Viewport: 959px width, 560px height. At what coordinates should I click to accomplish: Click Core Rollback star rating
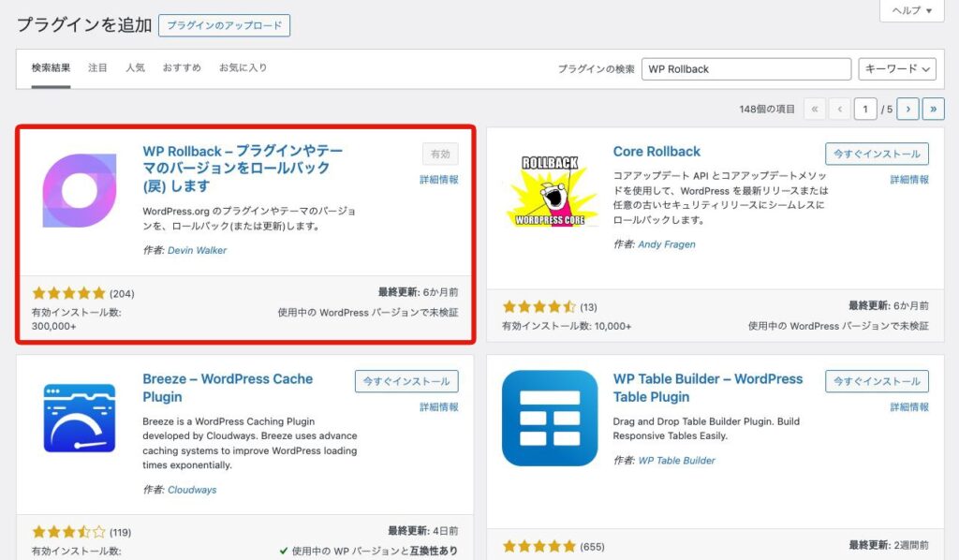click(x=539, y=307)
